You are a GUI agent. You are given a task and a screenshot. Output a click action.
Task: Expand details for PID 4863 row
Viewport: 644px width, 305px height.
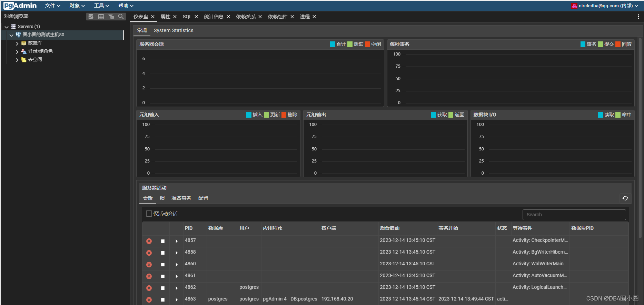click(177, 300)
